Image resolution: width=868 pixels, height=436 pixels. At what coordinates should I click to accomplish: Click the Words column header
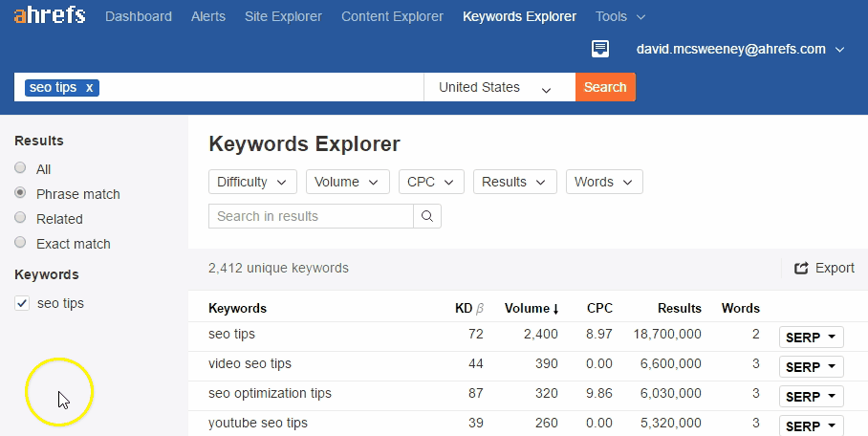[x=741, y=309]
